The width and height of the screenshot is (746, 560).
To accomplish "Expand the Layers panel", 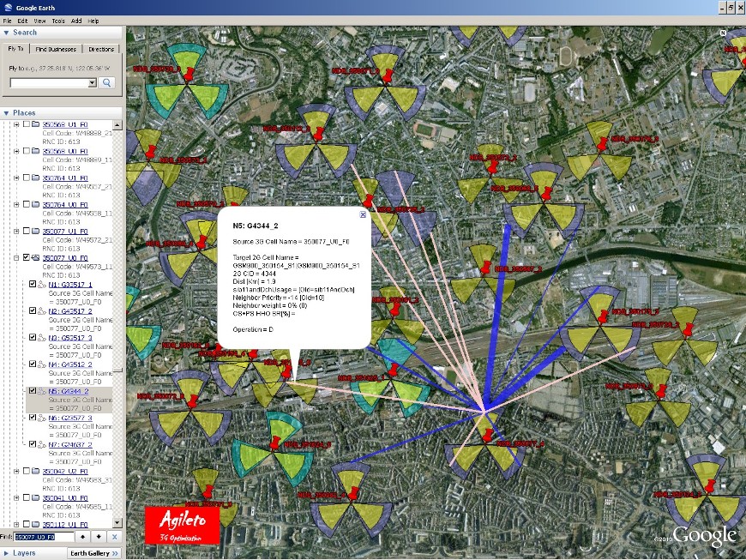I will click(x=7, y=553).
